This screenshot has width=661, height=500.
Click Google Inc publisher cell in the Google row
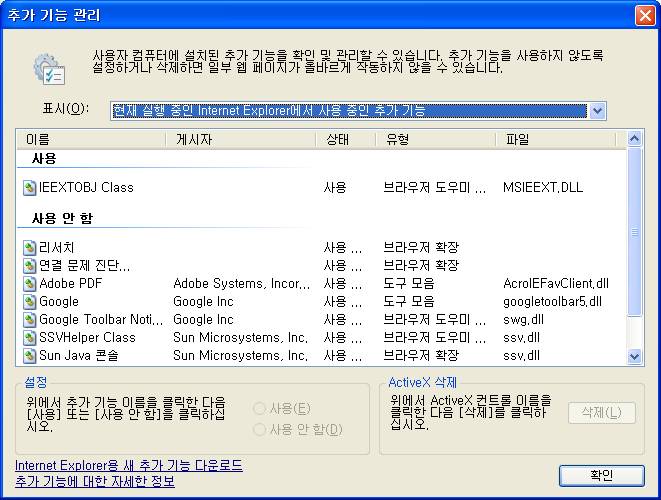203,302
